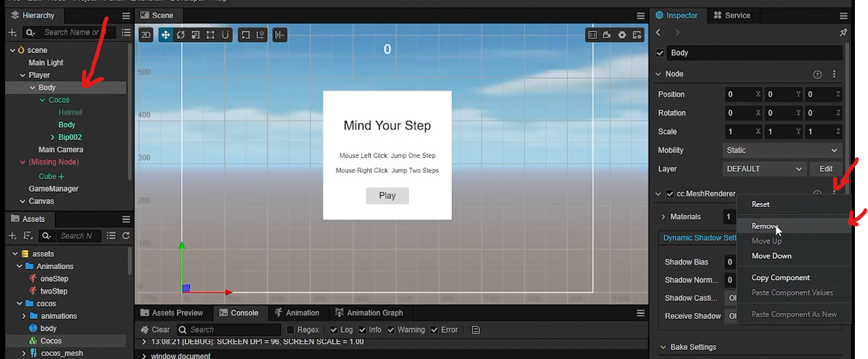
Task: Open the align distribute tool dropdown
Action: point(280,35)
